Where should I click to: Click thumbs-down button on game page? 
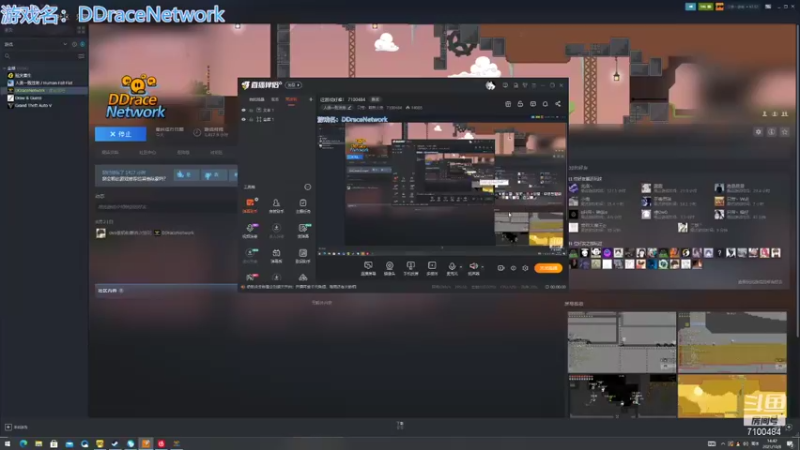click(213, 174)
